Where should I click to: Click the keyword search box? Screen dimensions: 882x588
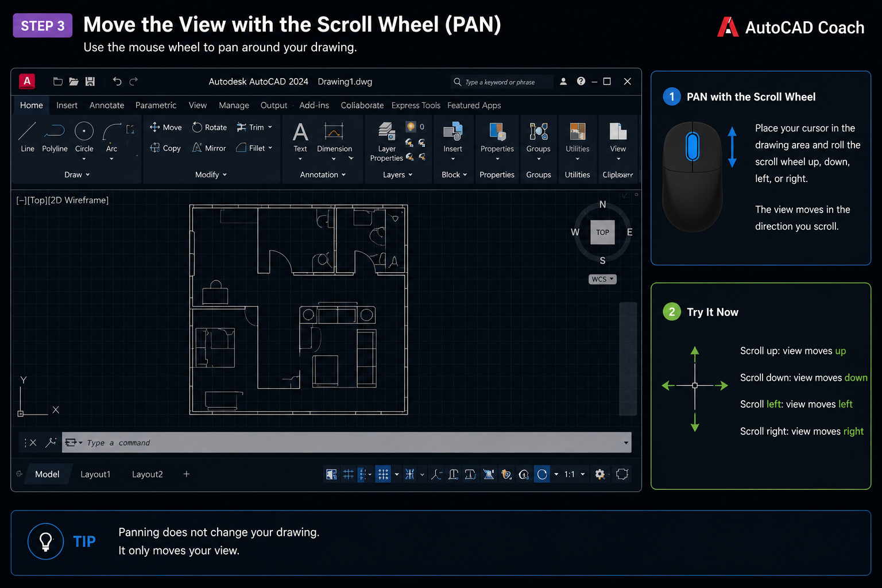(x=502, y=82)
